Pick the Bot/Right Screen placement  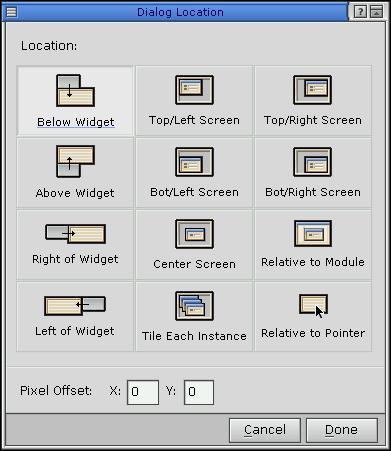(313, 173)
